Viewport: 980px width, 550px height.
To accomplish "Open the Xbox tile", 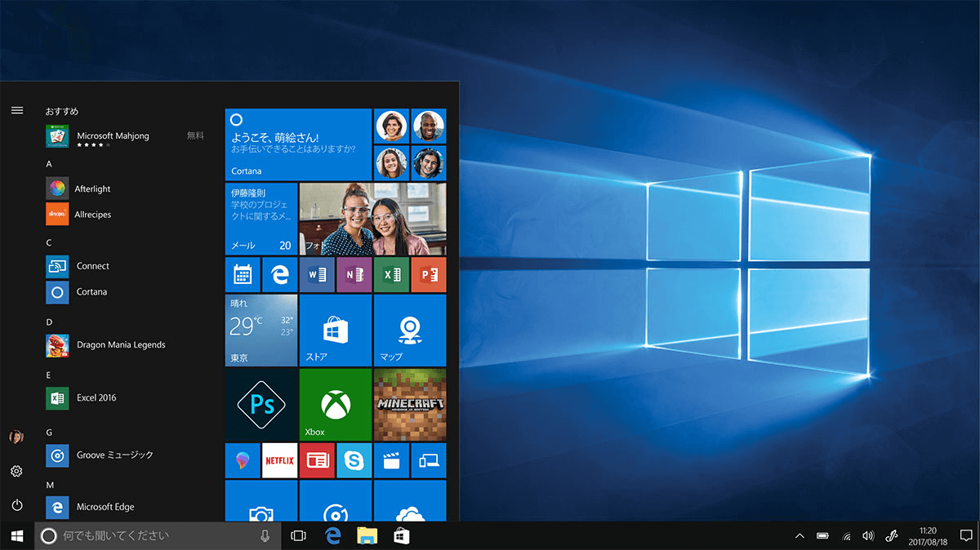I will [336, 405].
